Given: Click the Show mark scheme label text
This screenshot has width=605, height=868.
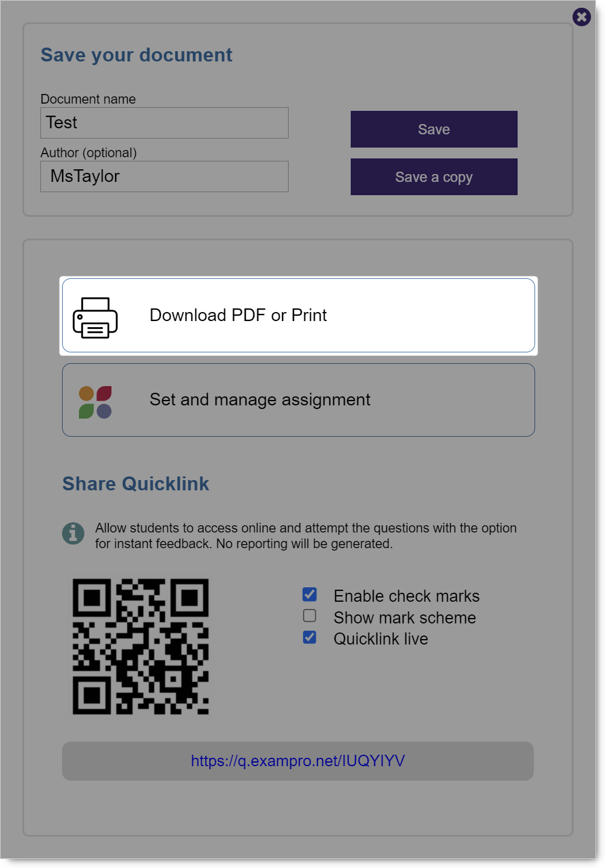Looking at the screenshot, I should [405, 618].
